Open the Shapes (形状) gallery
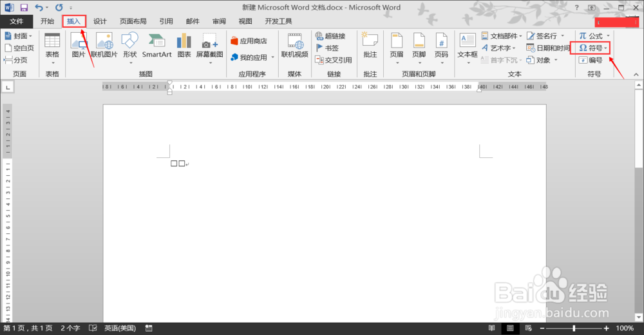Viewport: 644px width, 335px height. 130,48
